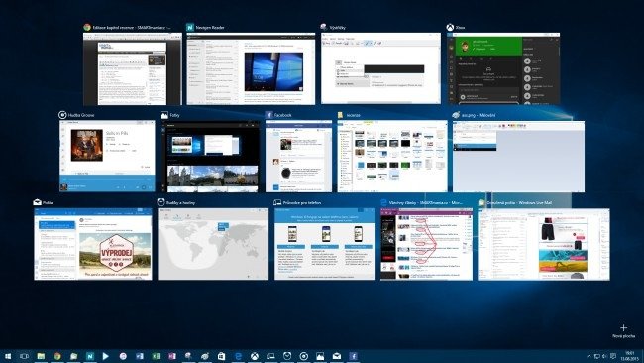Open the Xbox app taskbar icon
Screen dimensions: 644x363
[255, 356]
